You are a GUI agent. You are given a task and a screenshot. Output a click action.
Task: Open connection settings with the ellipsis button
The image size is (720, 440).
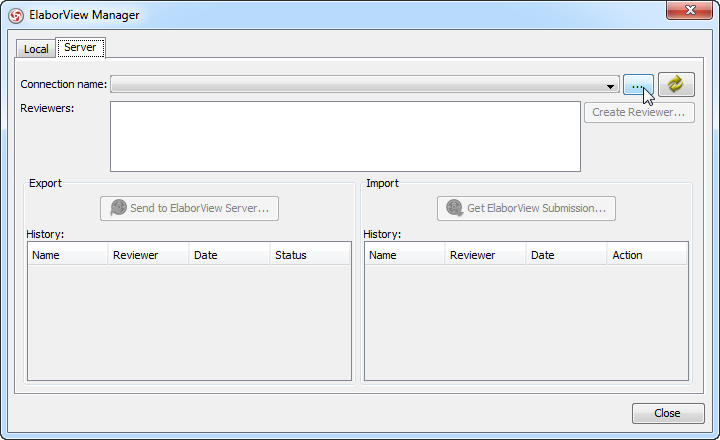(x=638, y=85)
